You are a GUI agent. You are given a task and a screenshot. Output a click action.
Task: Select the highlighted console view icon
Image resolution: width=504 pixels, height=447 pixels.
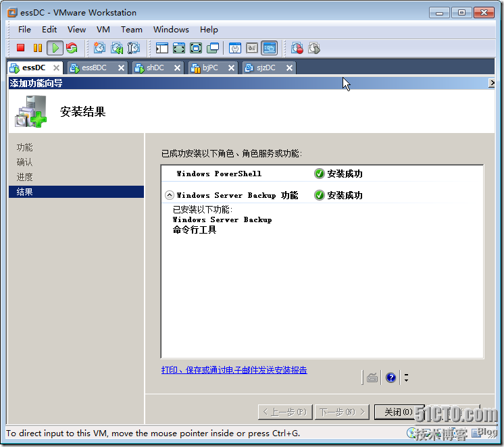point(270,48)
